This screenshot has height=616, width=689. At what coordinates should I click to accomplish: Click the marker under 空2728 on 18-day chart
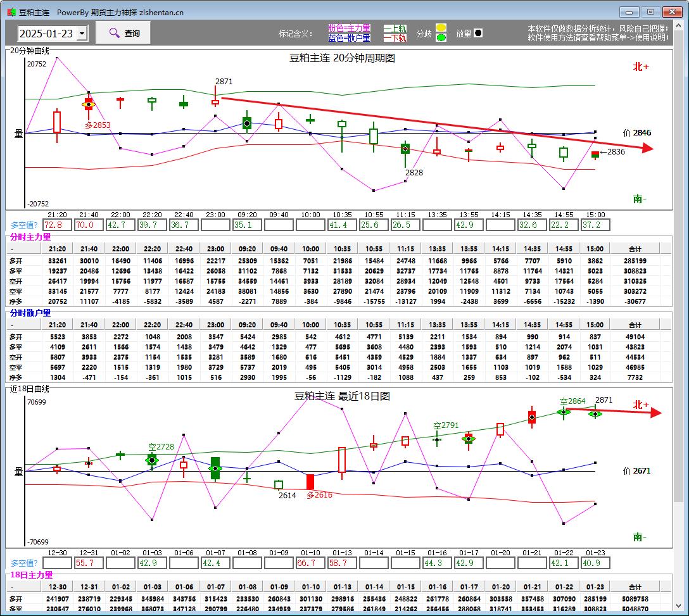click(152, 460)
